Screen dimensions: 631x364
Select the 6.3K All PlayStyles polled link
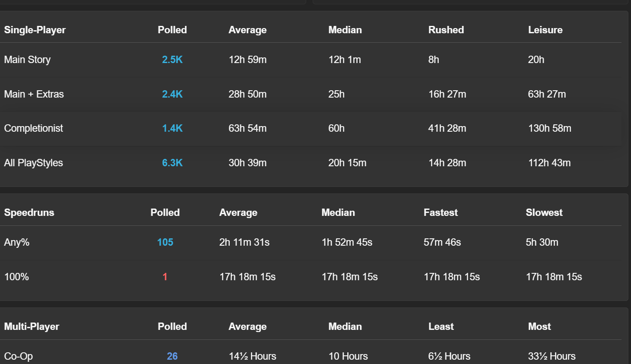click(172, 163)
